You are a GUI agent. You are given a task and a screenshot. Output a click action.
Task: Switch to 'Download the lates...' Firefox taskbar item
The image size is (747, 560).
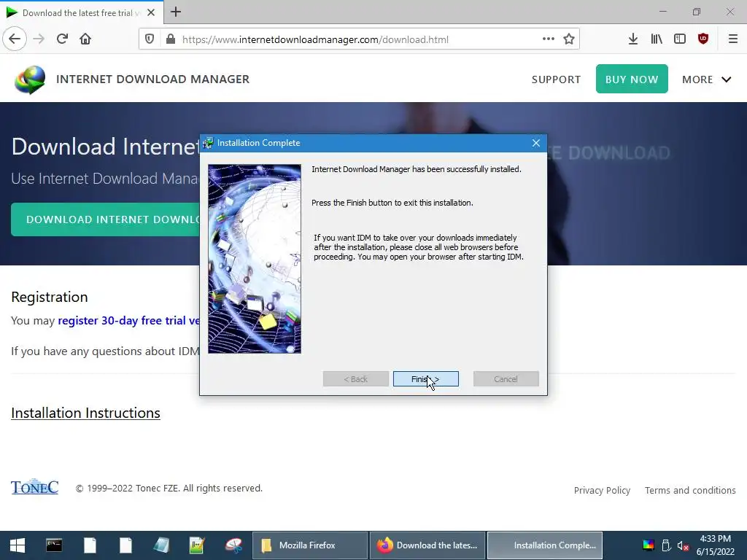coord(427,545)
